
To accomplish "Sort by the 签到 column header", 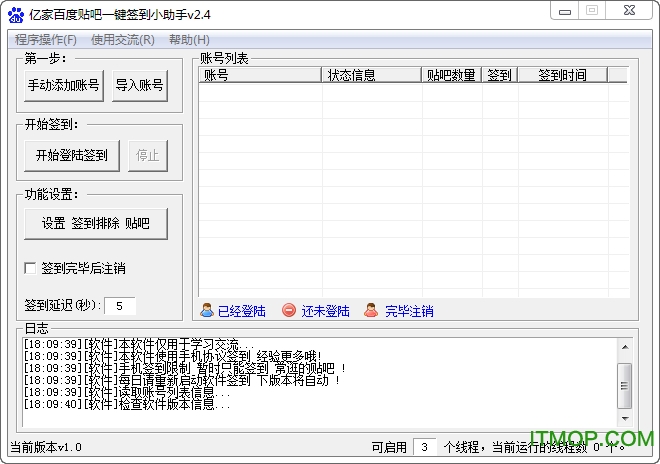I will [500, 75].
